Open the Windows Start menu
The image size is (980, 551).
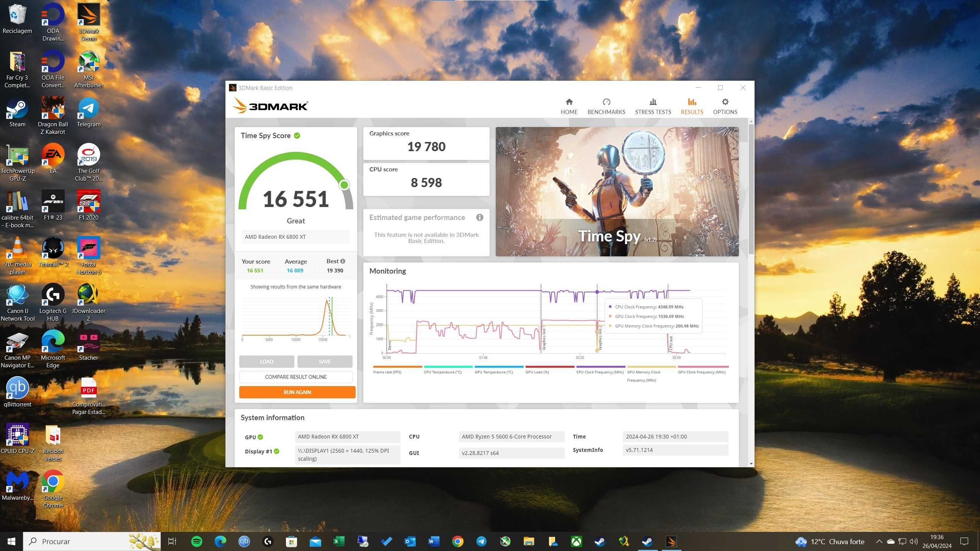[11, 541]
